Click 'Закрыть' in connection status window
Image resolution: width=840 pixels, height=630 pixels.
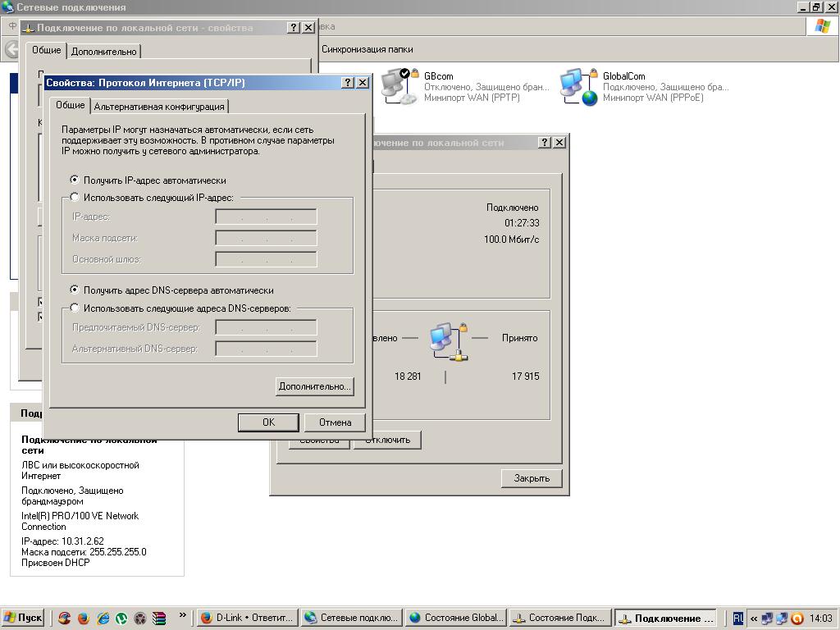click(532, 478)
